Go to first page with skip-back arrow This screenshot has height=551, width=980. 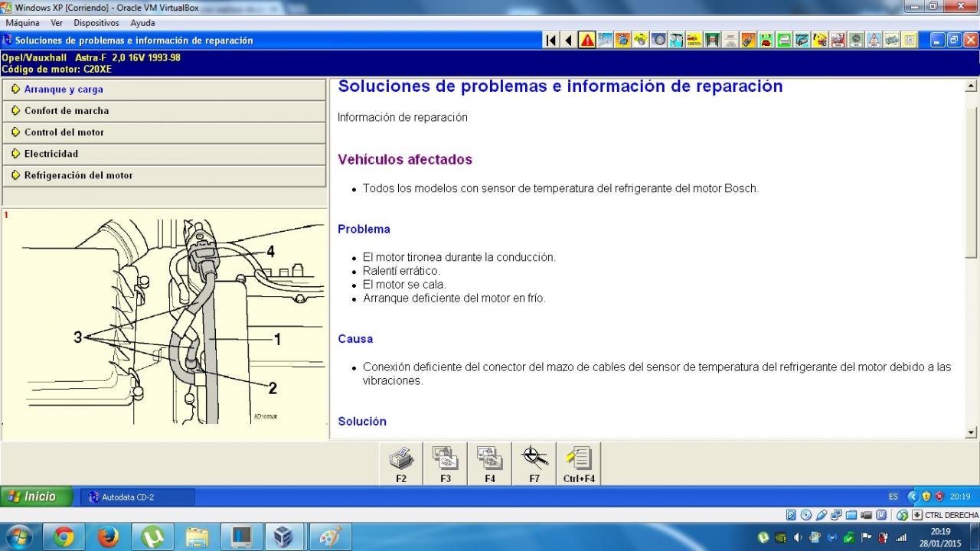(x=550, y=41)
